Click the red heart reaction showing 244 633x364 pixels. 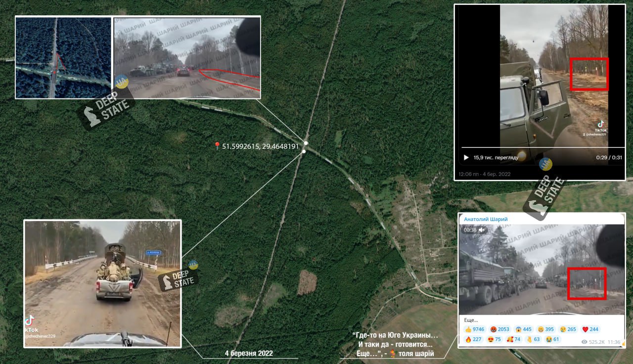(590, 329)
